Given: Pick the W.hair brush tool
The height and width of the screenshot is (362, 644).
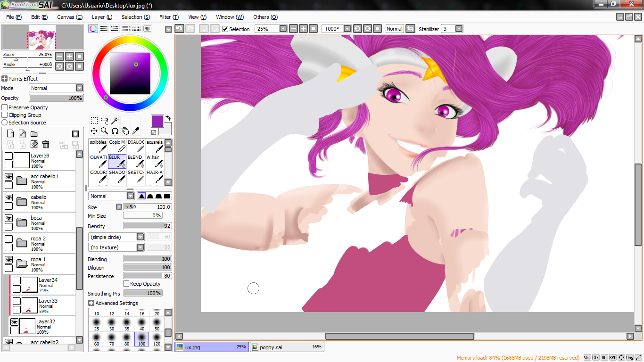Looking at the screenshot, I should tap(154, 161).
